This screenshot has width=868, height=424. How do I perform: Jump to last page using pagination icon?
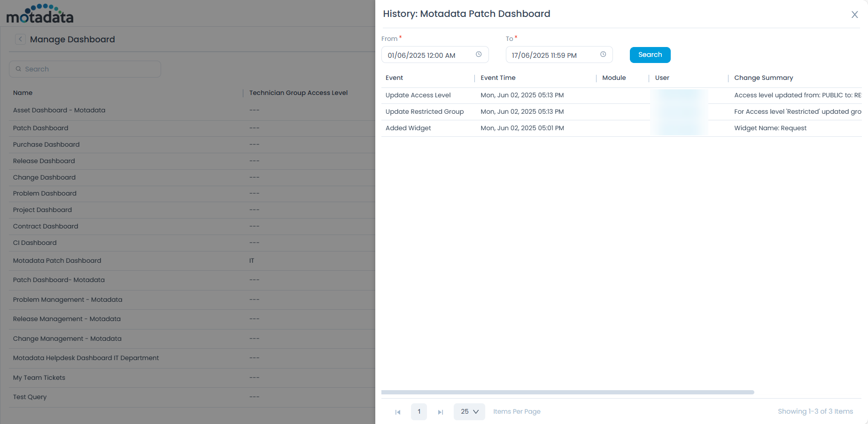(x=441, y=412)
